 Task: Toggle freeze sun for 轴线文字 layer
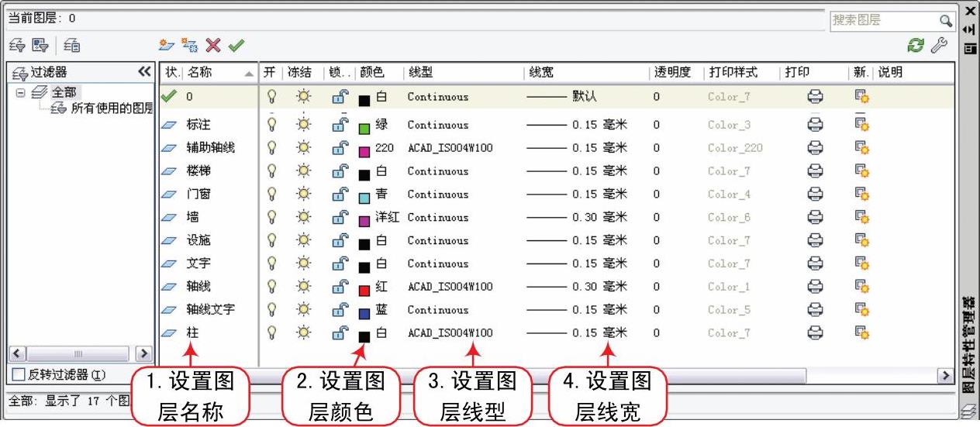(x=303, y=310)
